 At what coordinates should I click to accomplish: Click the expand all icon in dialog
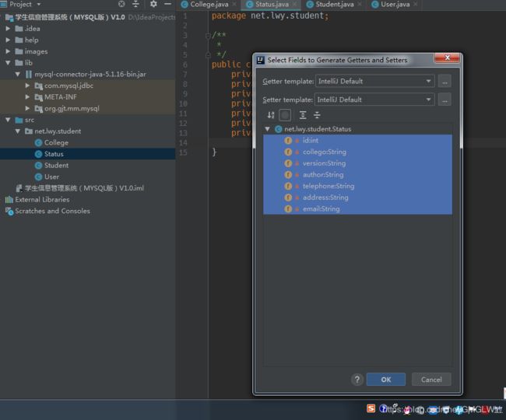[x=303, y=115]
